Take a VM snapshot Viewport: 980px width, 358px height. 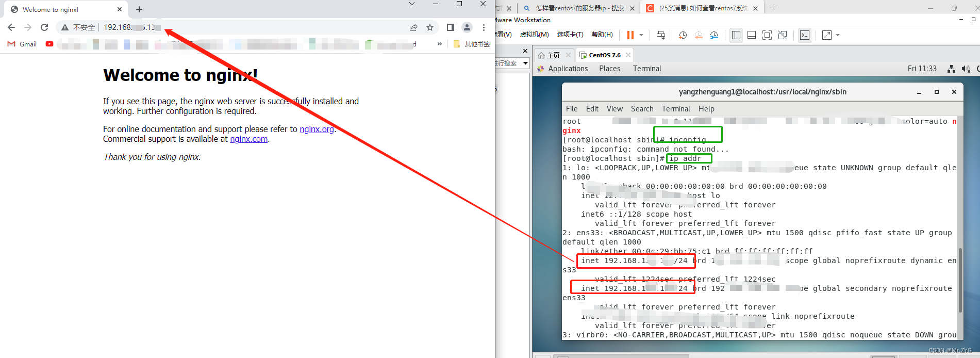(683, 35)
